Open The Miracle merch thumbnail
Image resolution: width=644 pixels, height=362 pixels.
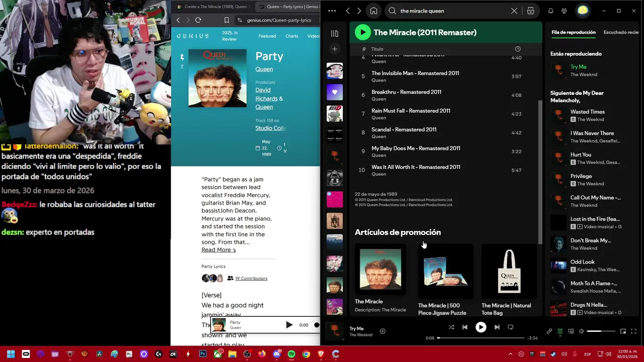[x=380, y=270]
